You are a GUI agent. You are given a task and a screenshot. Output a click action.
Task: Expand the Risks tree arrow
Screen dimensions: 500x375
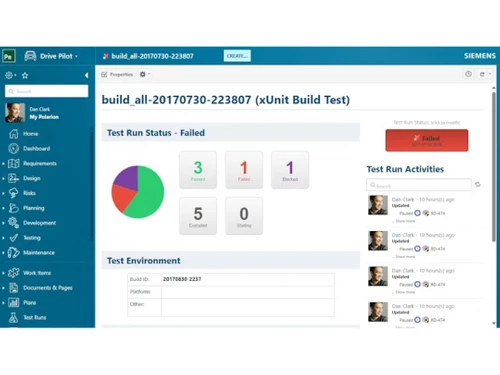3,193
